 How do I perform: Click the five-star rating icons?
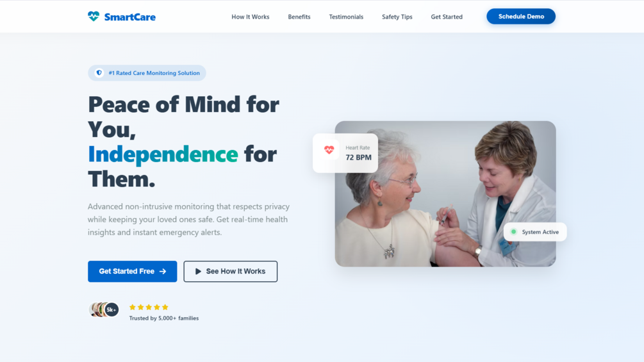pyautogui.click(x=149, y=307)
